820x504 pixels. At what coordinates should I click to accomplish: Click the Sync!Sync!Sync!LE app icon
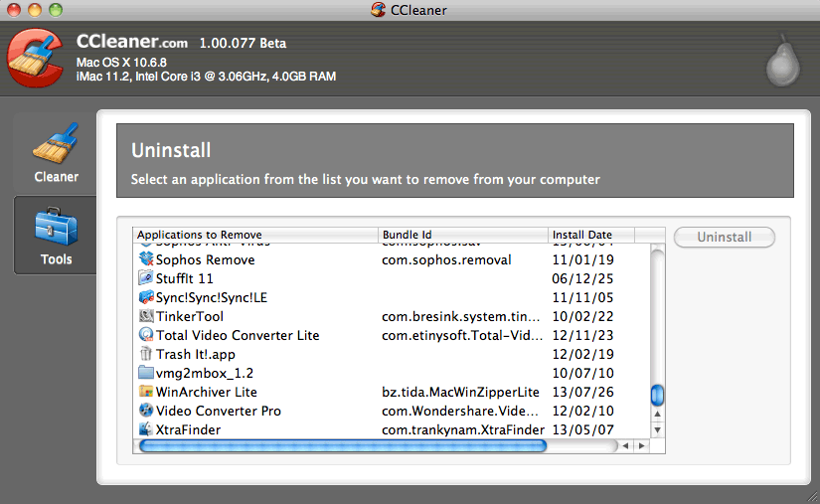click(146, 297)
